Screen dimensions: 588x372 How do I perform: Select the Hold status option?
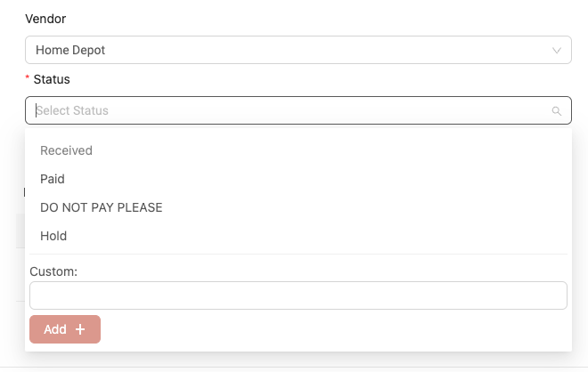[298, 236]
